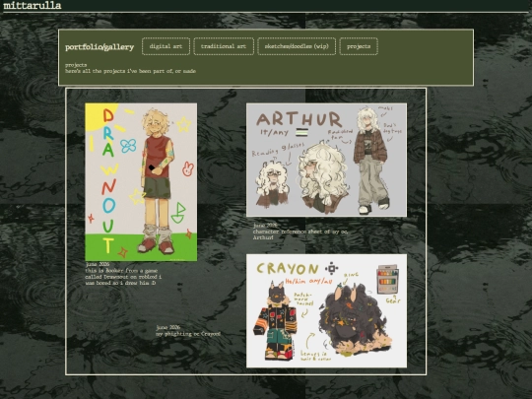Click the portfolio/gallery heading
This screenshot has width=532, height=399.
100,47
